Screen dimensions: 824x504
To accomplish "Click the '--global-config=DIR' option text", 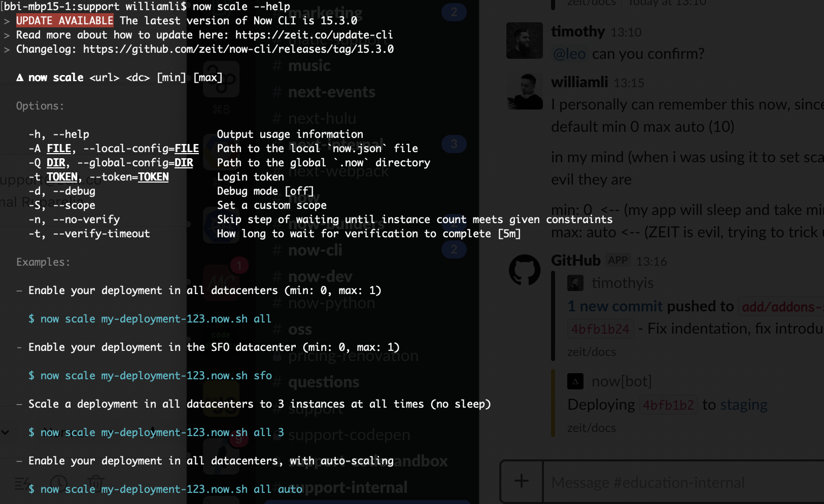I will coord(135,163).
